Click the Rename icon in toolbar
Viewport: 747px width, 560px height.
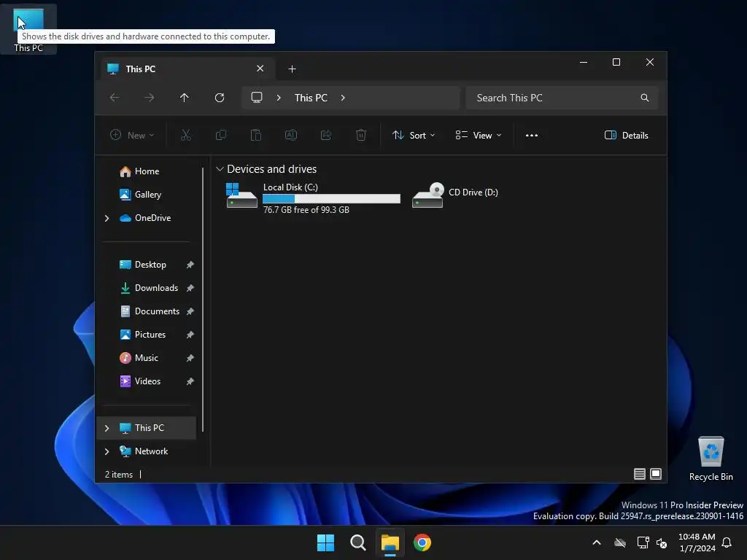[x=290, y=135]
